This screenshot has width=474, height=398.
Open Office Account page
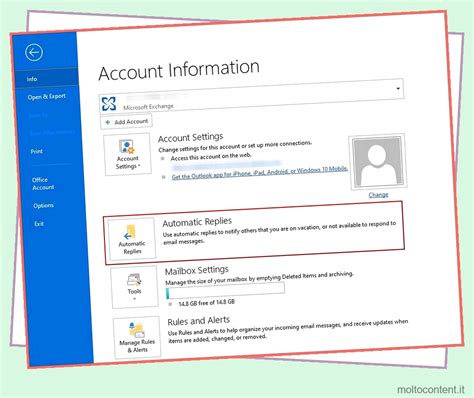pyautogui.click(x=43, y=184)
